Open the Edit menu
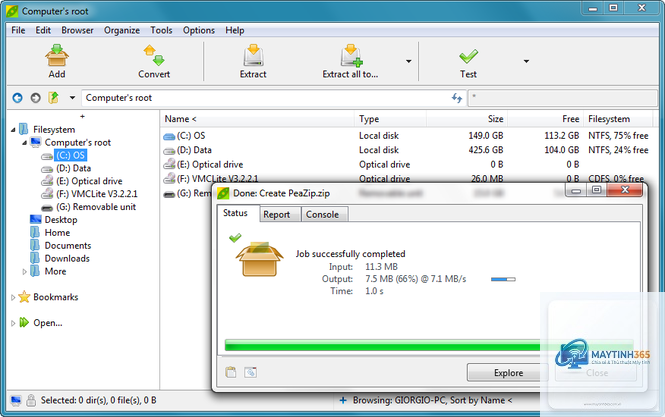 point(43,31)
